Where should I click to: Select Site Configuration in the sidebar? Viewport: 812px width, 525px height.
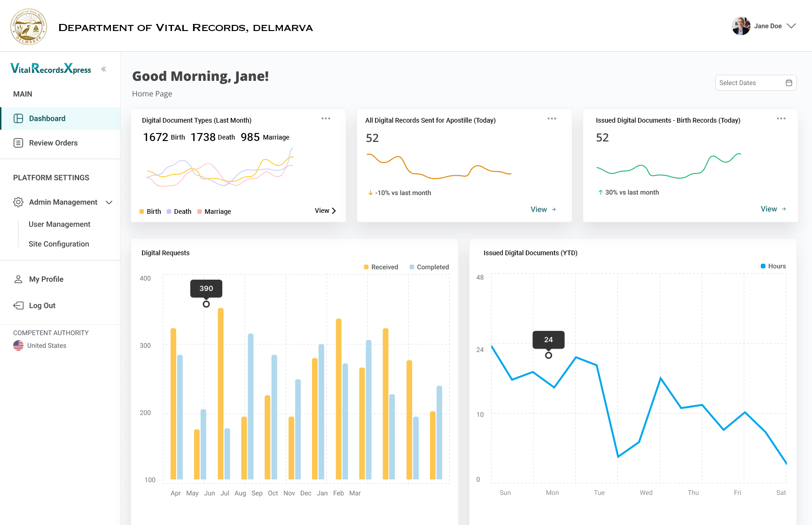[x=58, y=244]
